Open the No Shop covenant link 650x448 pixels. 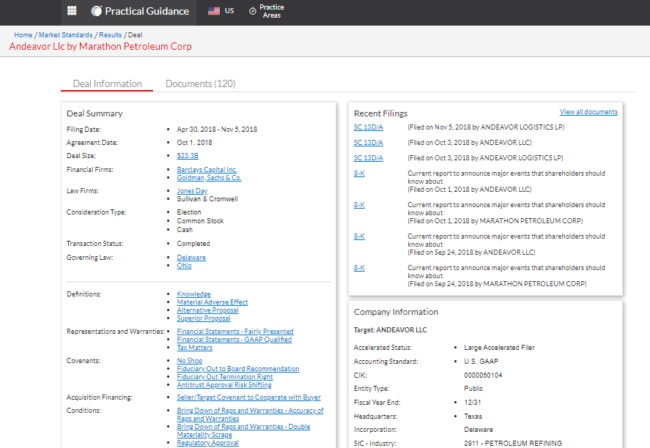[x=189, y=361]
